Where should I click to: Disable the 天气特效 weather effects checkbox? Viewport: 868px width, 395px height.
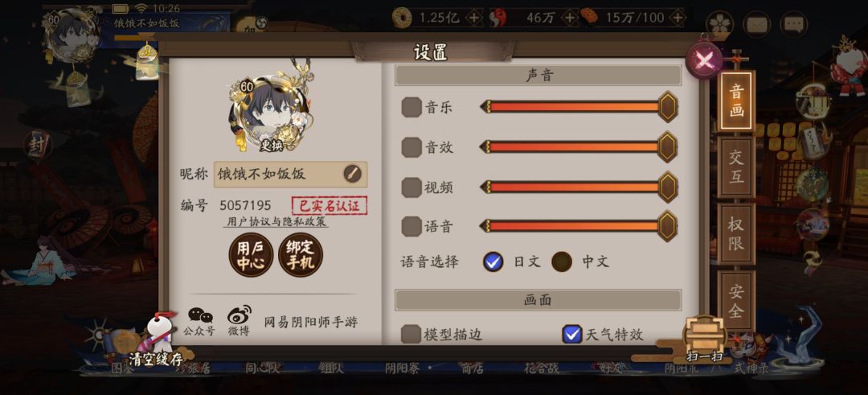pos(572,334)
